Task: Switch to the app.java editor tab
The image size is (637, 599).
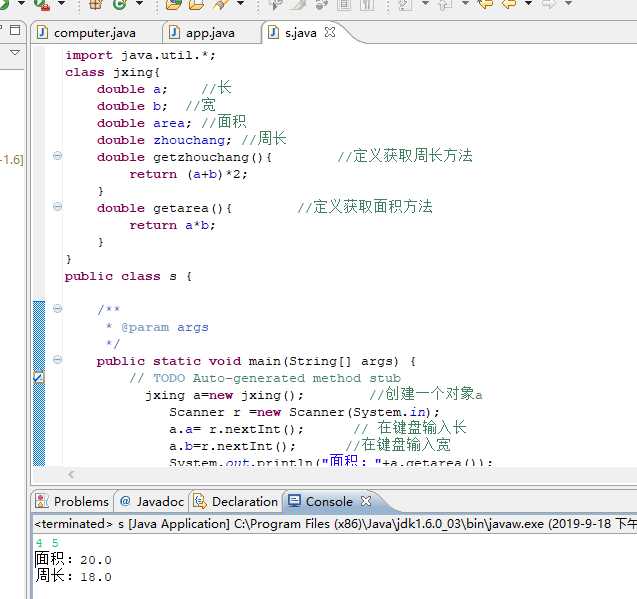Action: (210, 33)
